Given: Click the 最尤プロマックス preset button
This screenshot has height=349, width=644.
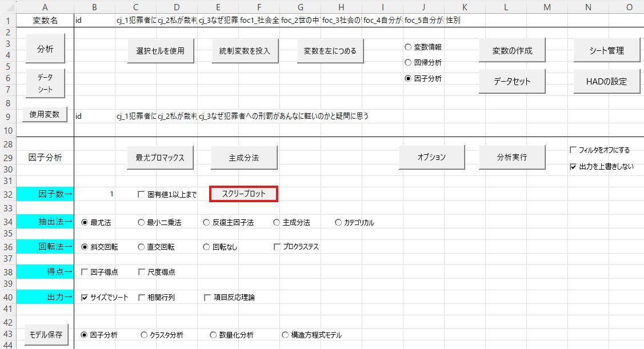Looking at the screenshot, I should click(160, 158).
